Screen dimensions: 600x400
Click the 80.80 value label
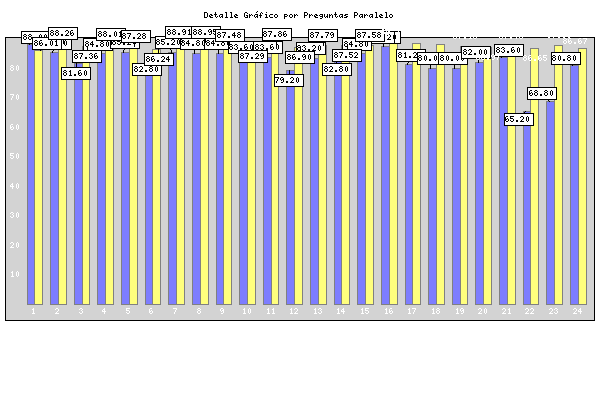tap(566, 59)
